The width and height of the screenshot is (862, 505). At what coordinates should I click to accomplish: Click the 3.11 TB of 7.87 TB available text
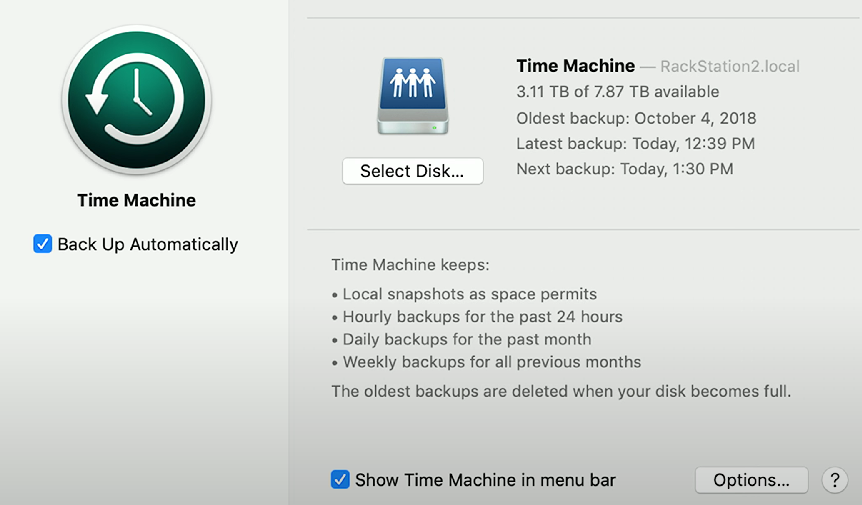click(x=617, y=92)
